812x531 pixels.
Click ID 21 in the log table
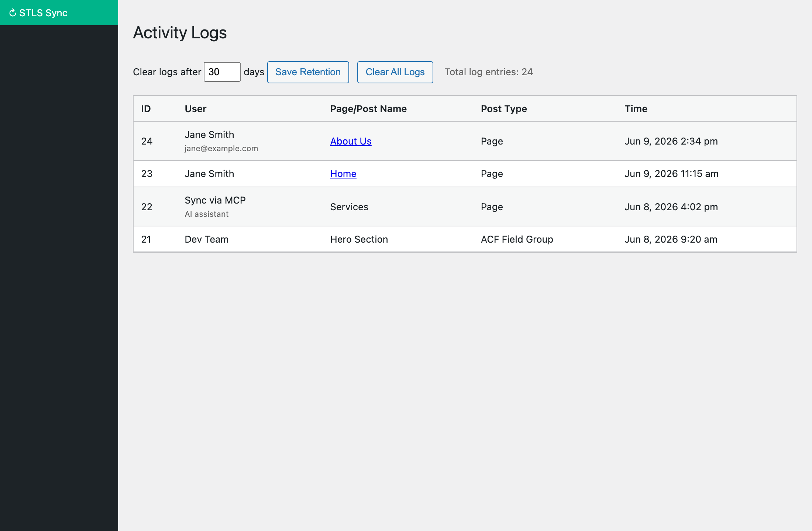tap(146, 239)
